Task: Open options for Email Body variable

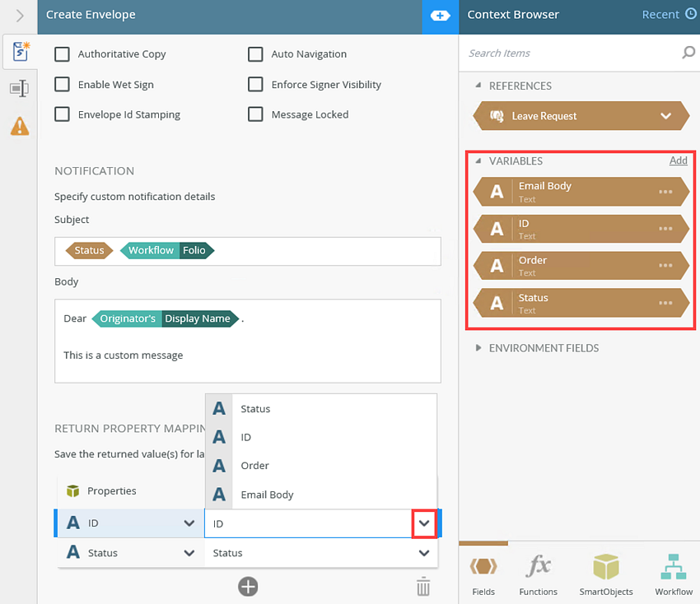Action: (665, 192)
